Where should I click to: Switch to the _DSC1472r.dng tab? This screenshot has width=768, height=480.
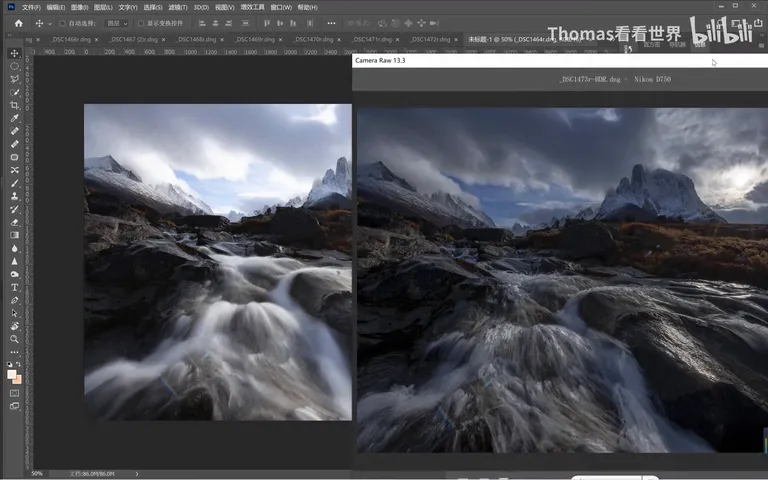(x=431, y=39)
